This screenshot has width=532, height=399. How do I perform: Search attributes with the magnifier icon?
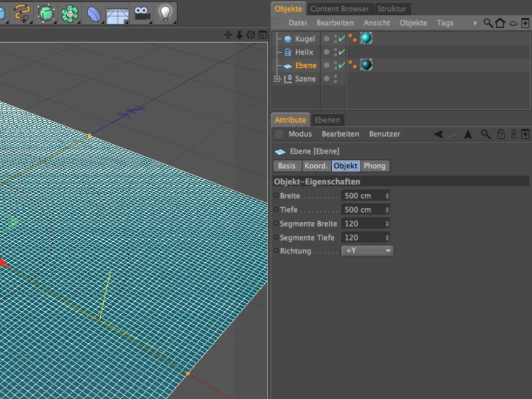486,134
